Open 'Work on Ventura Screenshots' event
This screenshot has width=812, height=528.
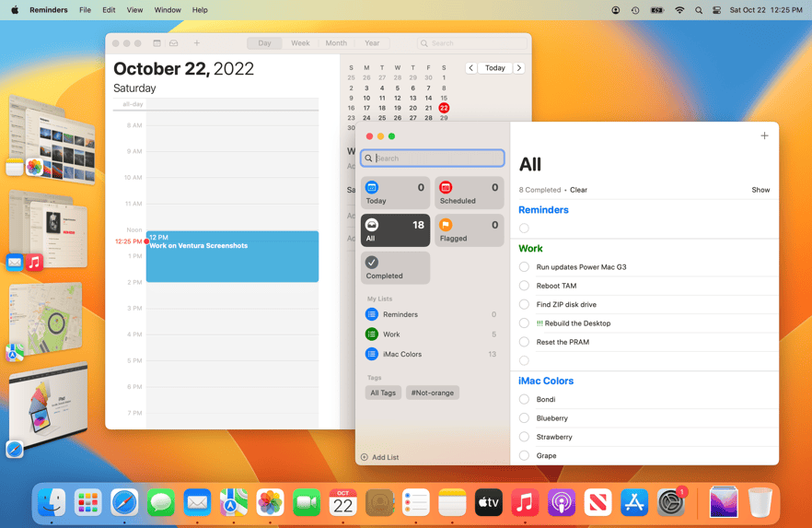click(x=233, y=256)
